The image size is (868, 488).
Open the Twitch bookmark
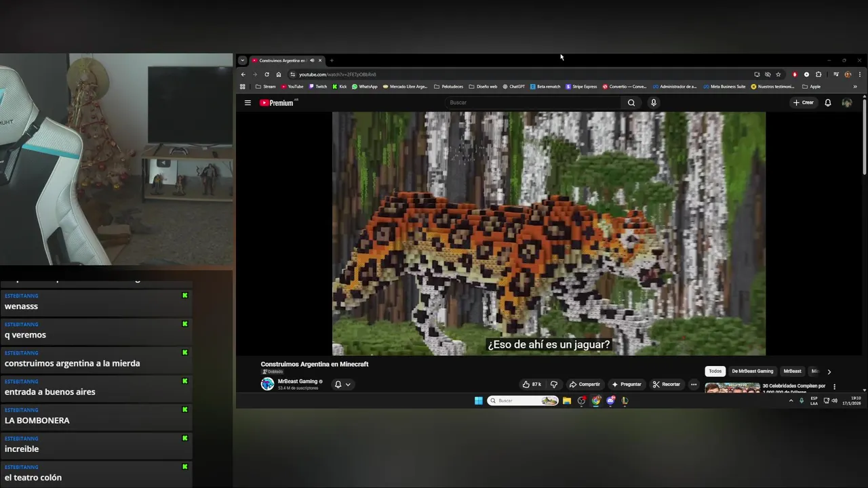pos(318,87)
